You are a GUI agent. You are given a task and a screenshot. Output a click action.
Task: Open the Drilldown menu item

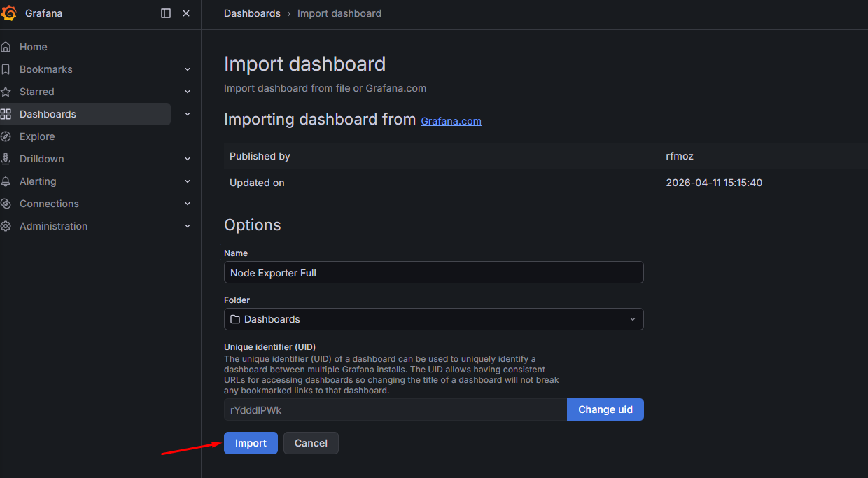click(x=42, y=159)
